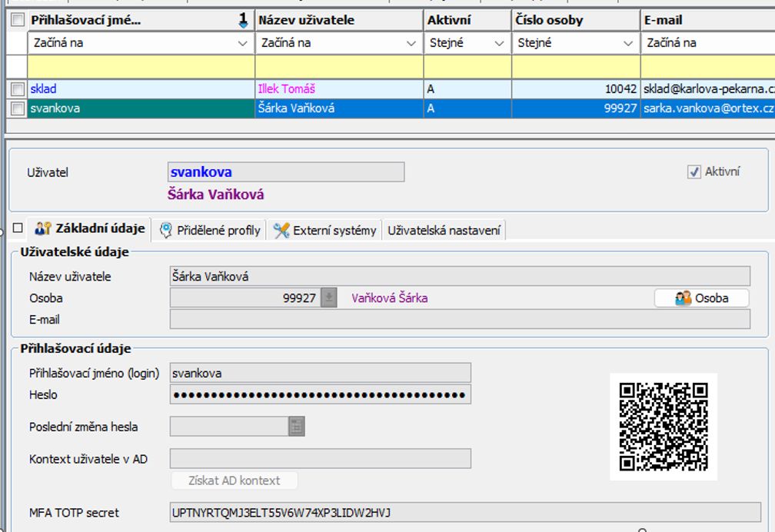Image resolution: width=775 pixels, height=532 pixels.
Task: Open the Uživatelská nastavení tab
Action: pos(444,230)
